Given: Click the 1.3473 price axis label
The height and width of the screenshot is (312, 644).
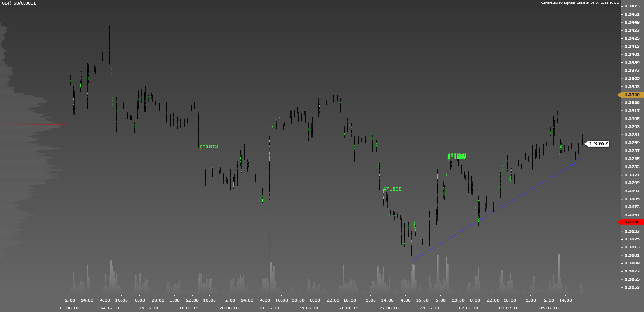Looking at the screenshot, I should tap(632, 6).
